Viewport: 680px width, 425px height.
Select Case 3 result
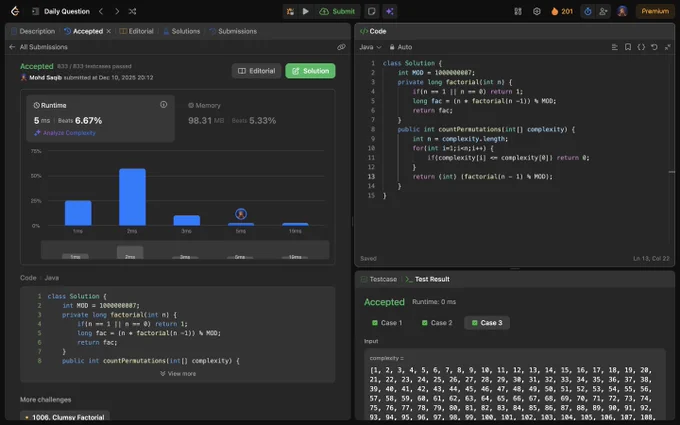point(487,323)
